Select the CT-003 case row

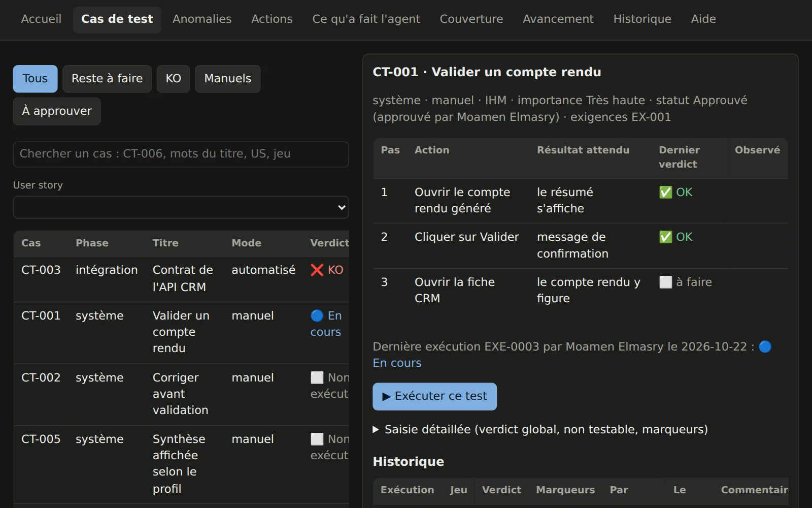tap(182, 279)
